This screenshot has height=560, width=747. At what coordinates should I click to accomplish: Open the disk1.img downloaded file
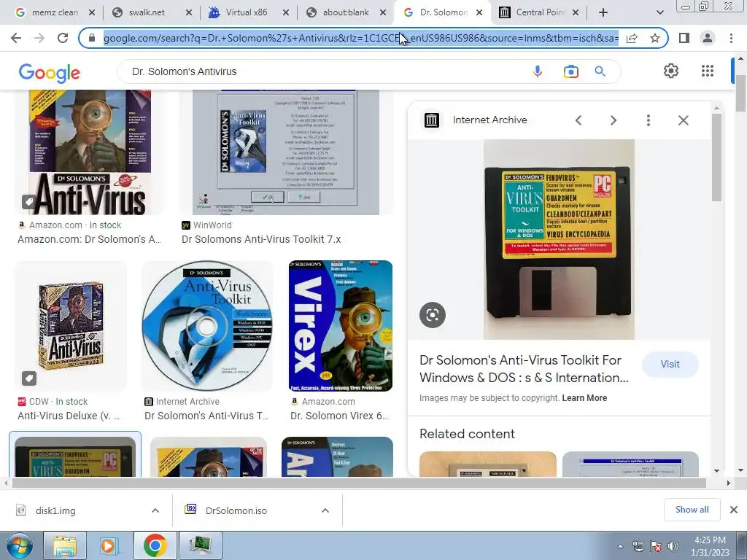coord(55,510)
